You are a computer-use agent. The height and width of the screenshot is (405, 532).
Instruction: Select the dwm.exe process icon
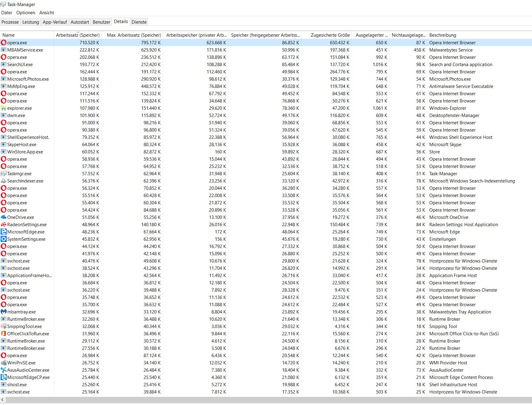pos(4,115)
